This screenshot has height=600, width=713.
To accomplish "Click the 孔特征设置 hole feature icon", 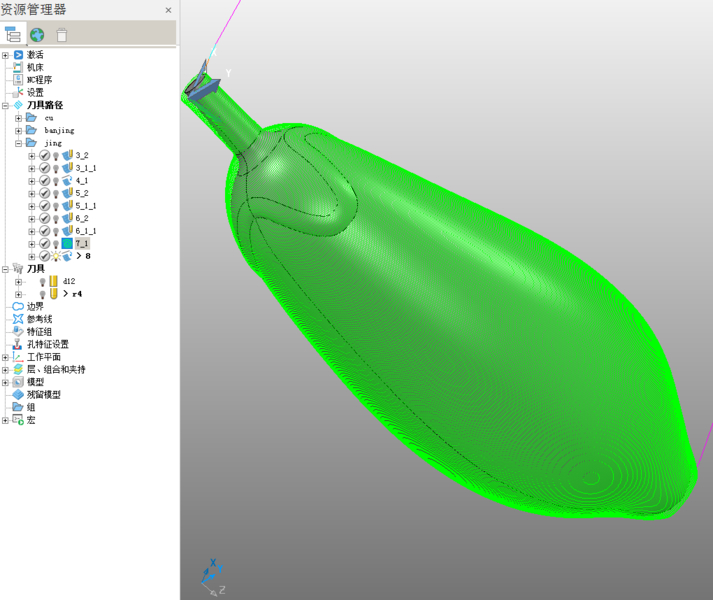I will [x=18, y=344].
